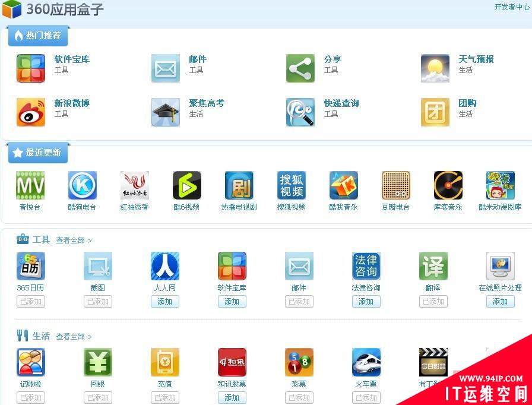The height and width of the screenshot is (405, 532).
Task: Launch the 新浪微博 icon
Action: 31,112
